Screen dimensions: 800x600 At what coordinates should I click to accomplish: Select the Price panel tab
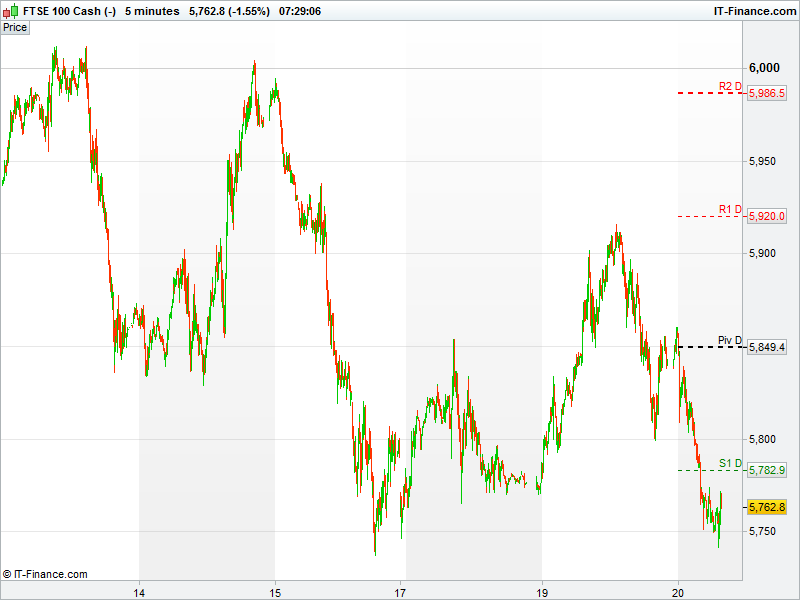coord(15,27)
